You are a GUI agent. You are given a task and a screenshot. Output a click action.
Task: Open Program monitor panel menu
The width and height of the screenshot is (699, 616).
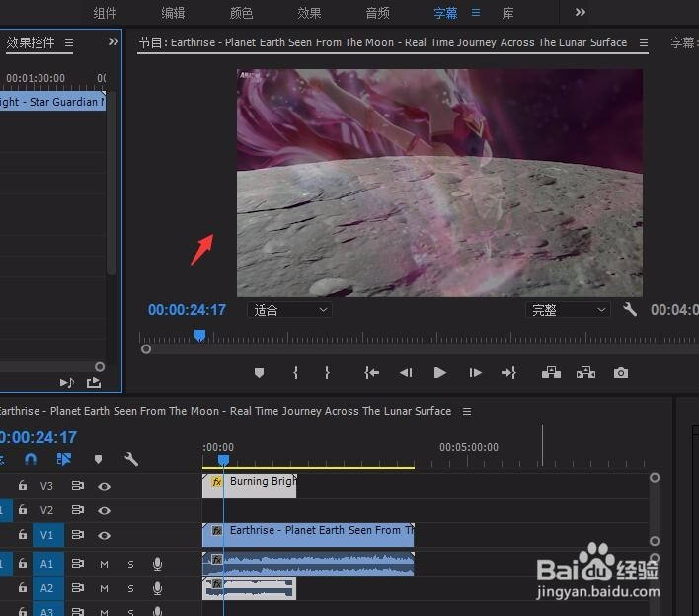[x=644, y=42]
